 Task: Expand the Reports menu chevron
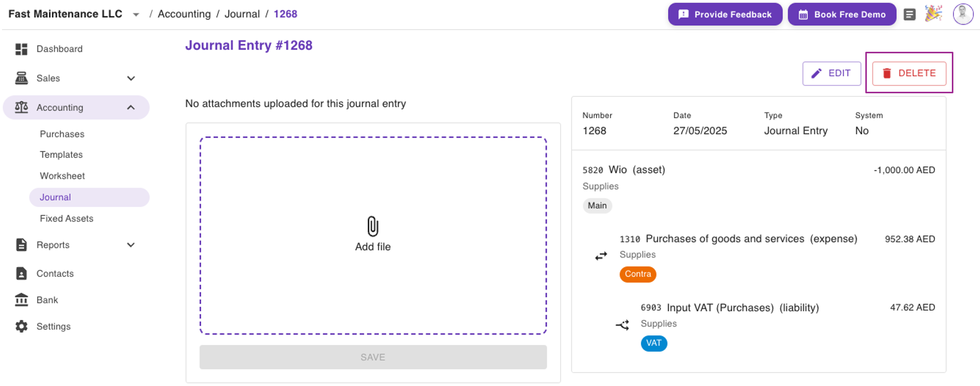coord(131,245)
